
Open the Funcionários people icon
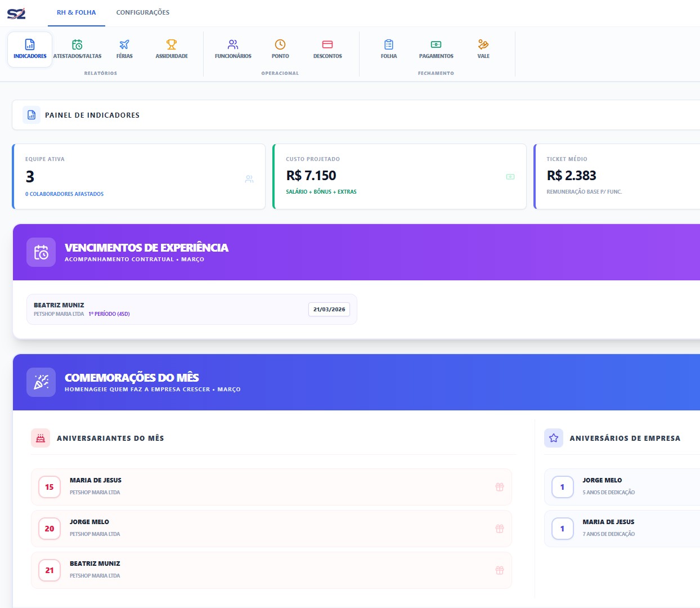pyautogui.click(x=233, y=44)
